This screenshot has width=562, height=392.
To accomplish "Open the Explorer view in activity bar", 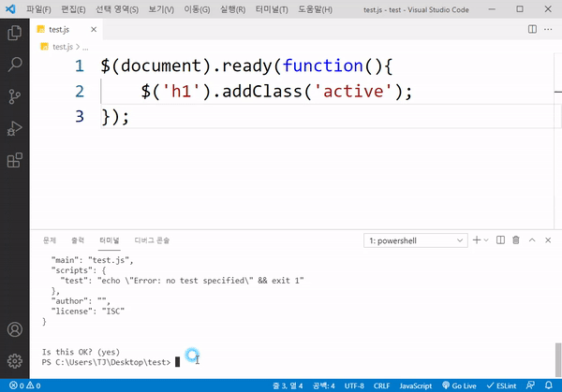I will click(15, 33).
